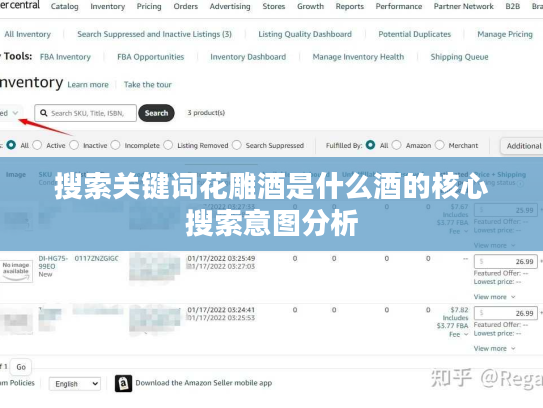Screen dimensions: 543x408
Task: Open the Performance menu
Action: click(399, 7)
